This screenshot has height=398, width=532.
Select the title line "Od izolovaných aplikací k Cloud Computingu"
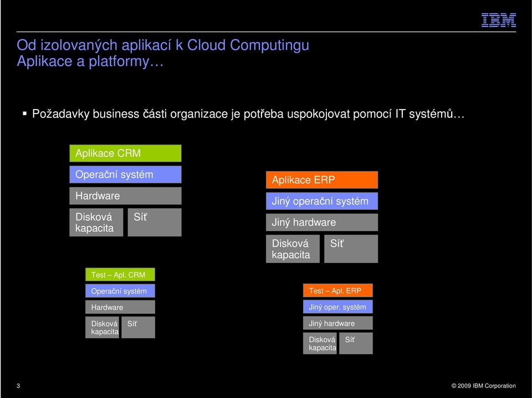pyautogui.click(x=163, y=45)
